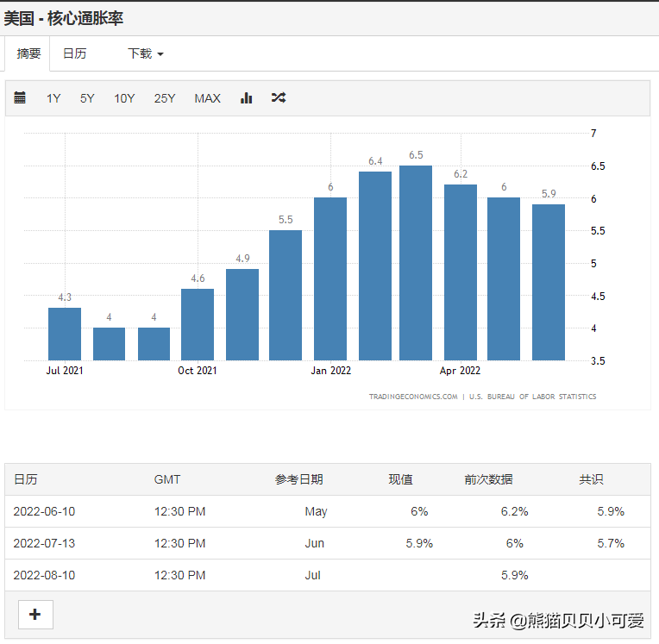Click the GMT column header
Screen dimensions: 659x644
point(167,479)
